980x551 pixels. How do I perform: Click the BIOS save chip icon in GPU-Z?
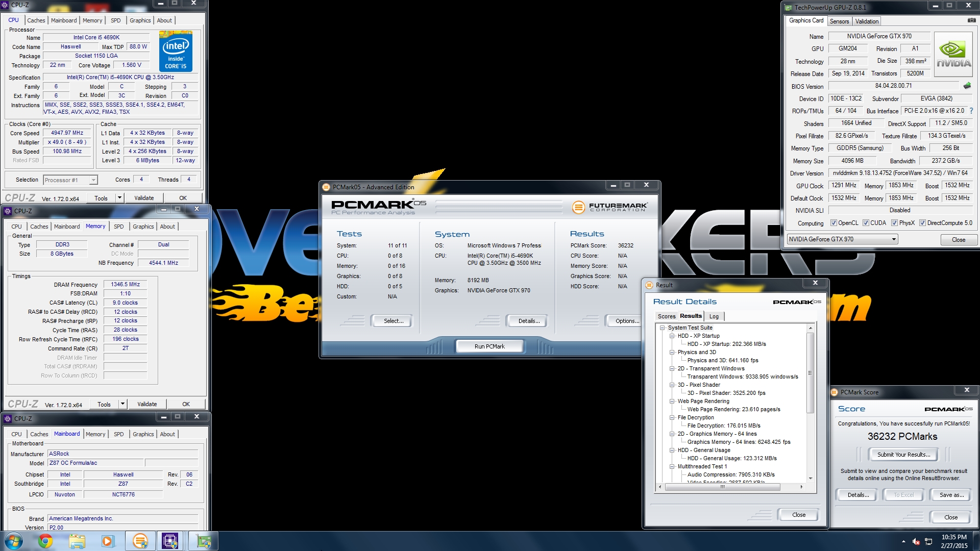click(967, 86)
